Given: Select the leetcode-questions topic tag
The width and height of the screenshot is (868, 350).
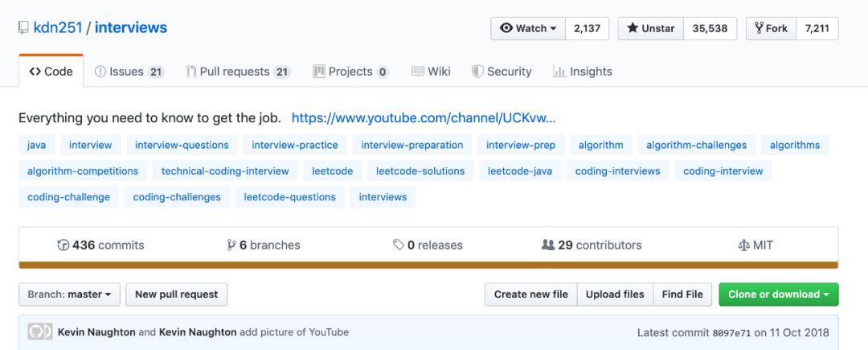Looking at the screenshot, I should click(290, 197).
